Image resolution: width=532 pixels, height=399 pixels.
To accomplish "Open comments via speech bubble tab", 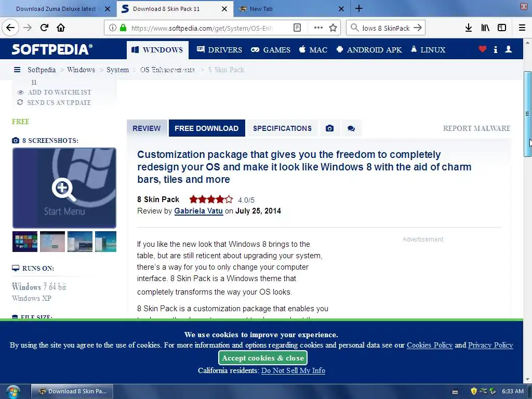I will pyautogui.click(x=351, y=128).
